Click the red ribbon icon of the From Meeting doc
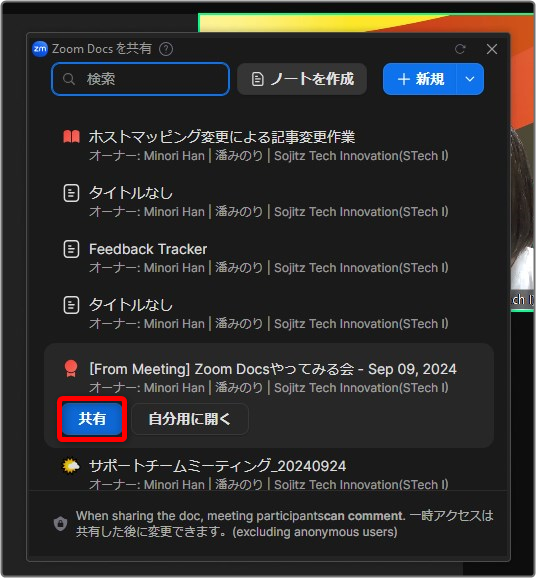Screen dimensions: 536x578 pos(71,369)
